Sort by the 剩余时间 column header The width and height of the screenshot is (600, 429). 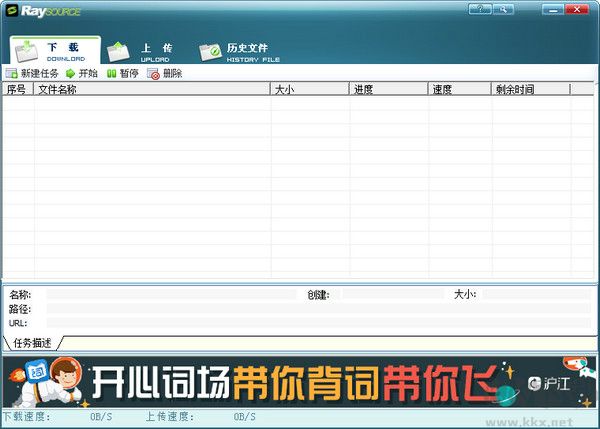tap(531, 89)
